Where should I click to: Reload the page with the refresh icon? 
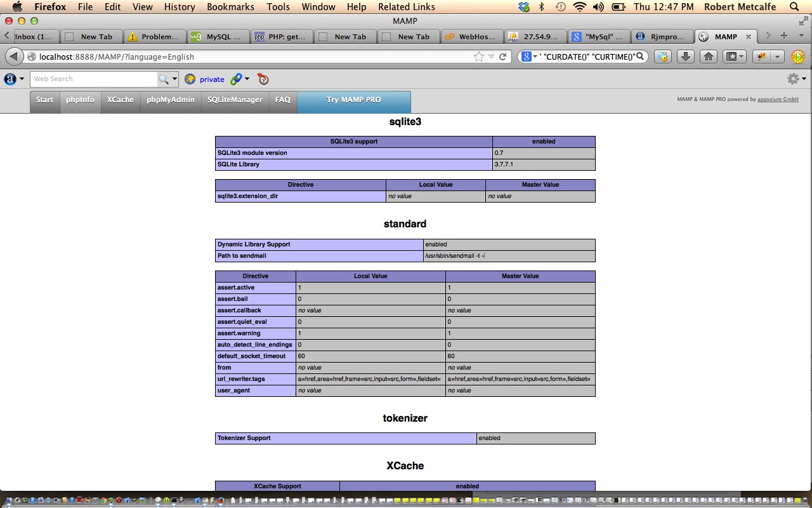point(503,57)
